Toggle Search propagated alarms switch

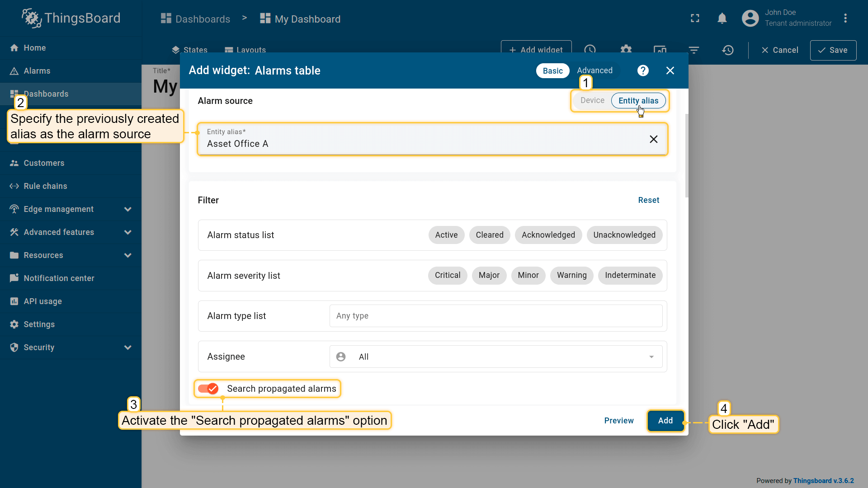(x=208, y=389)
